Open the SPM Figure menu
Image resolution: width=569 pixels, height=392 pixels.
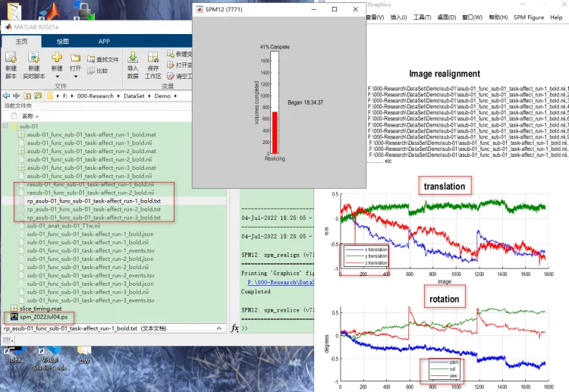pos(529,17)
